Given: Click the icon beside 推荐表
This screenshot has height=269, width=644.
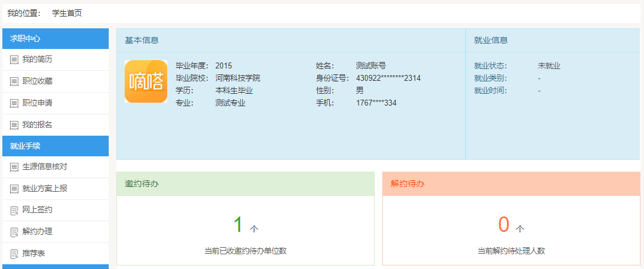Looking at the screenshot, I should 14,254.
